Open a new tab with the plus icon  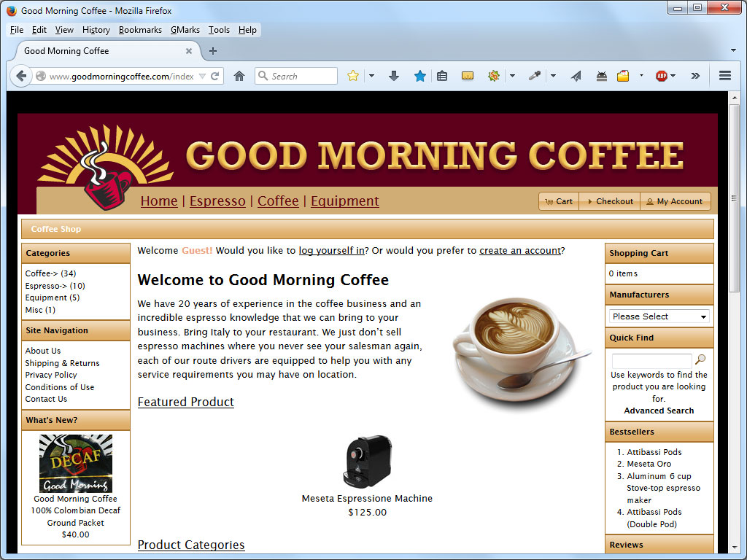click(213, 51)
